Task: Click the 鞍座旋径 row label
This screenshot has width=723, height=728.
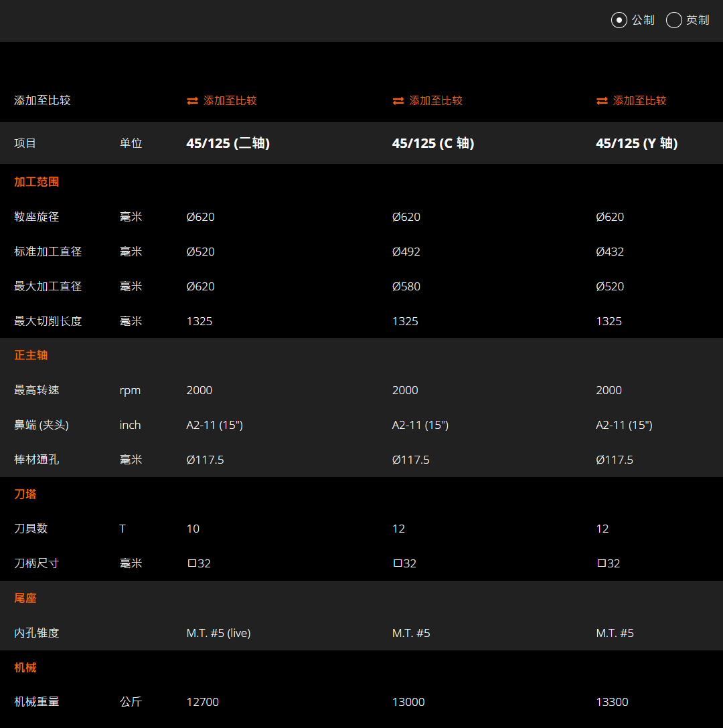Action: click(37, 217)
